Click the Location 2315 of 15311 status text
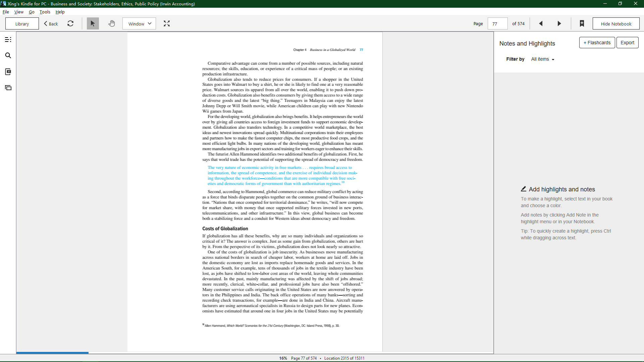 point(344,358)
